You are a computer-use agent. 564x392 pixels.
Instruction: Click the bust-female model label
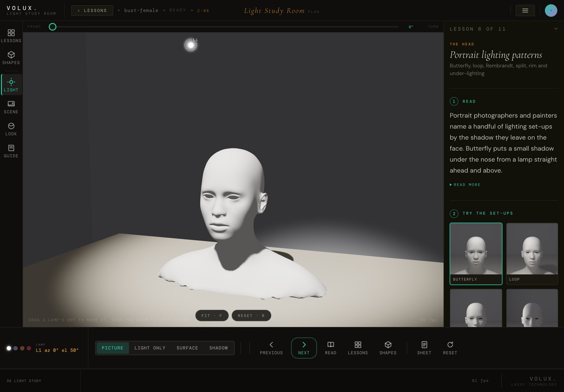(x=141, y=10)
